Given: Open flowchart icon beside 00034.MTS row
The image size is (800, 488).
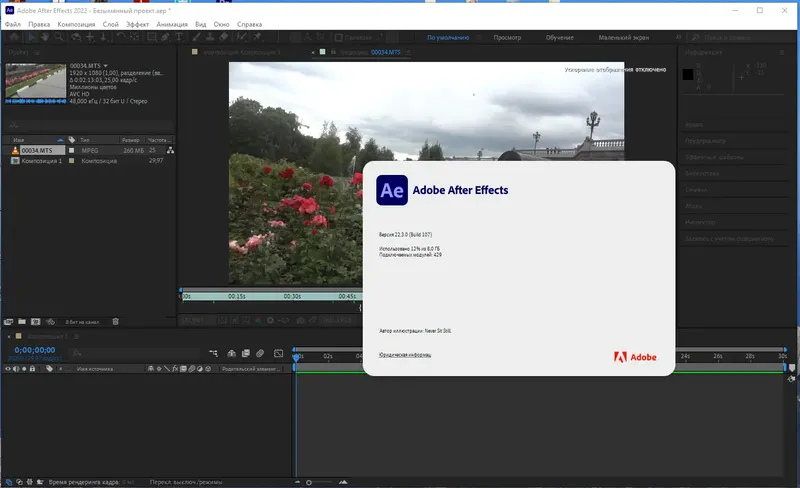Looking at the screenshot, I should pos(170,150).
